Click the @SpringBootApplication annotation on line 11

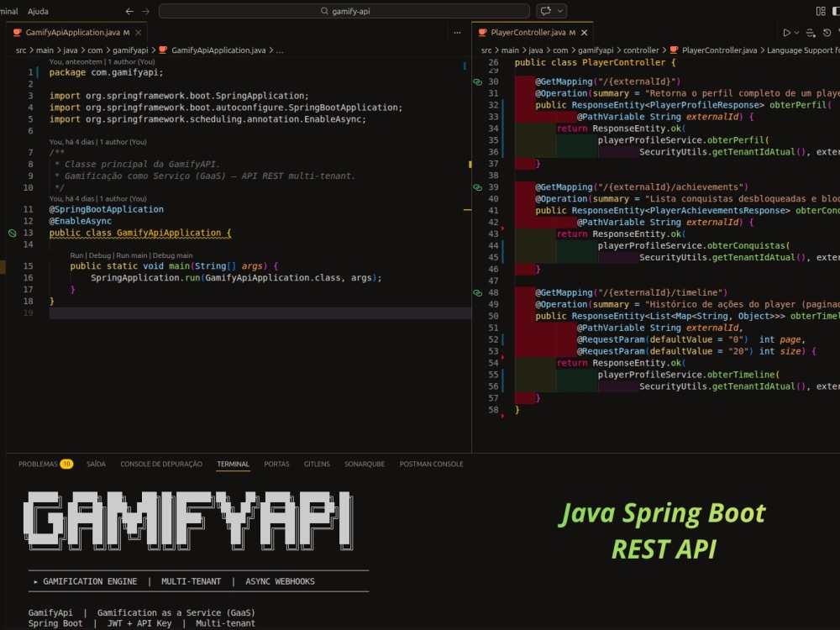click(107, 209)
